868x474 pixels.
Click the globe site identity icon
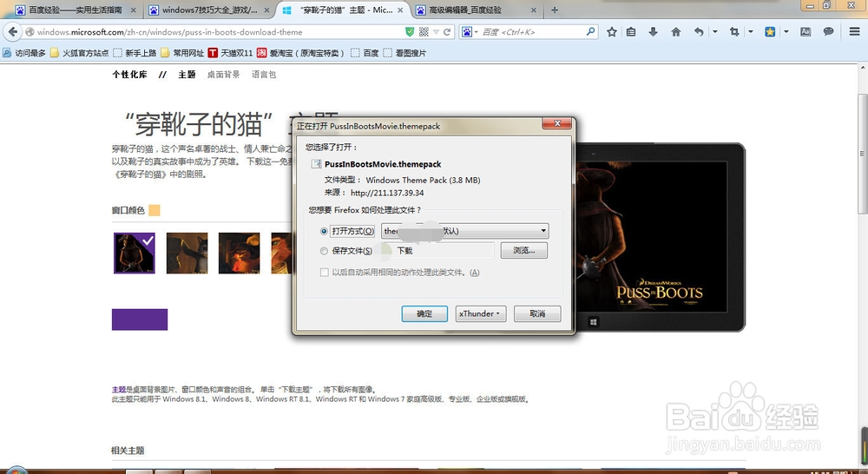(x=30, y=32)
